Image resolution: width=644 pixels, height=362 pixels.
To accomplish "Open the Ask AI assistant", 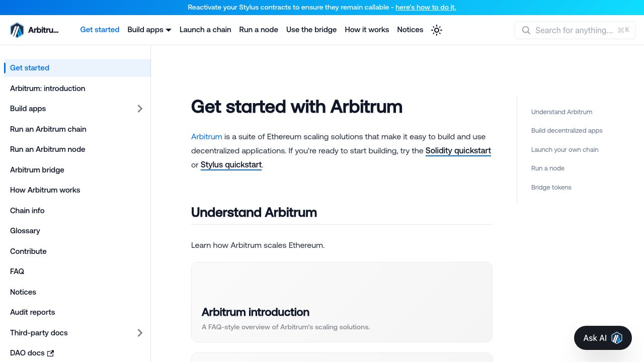I will (x=602, y=338).
